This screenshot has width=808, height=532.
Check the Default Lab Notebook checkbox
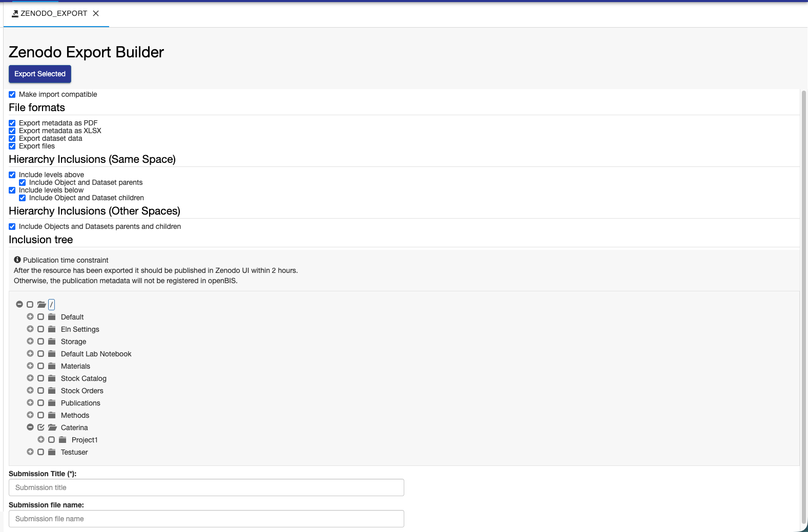[x=40, y=353]
